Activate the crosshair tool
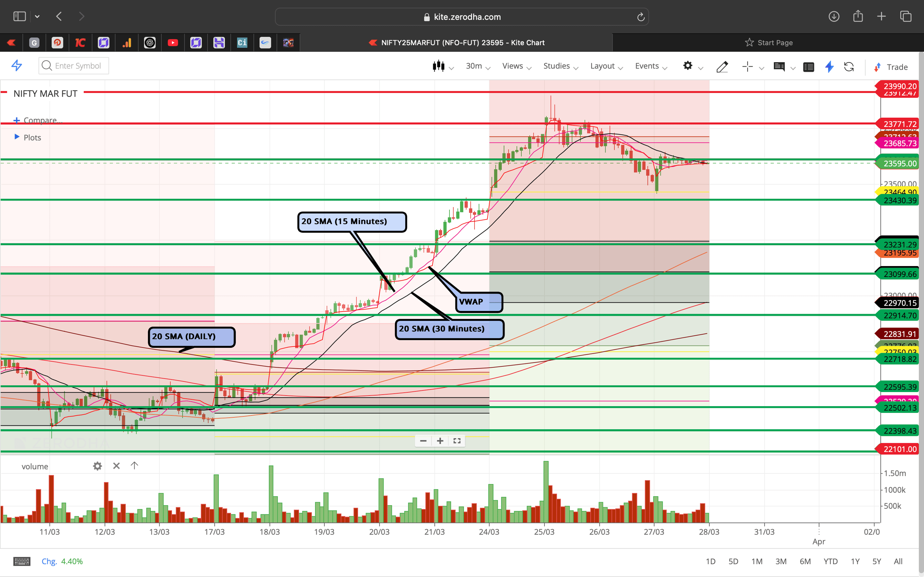 click(x=747, y=67)
